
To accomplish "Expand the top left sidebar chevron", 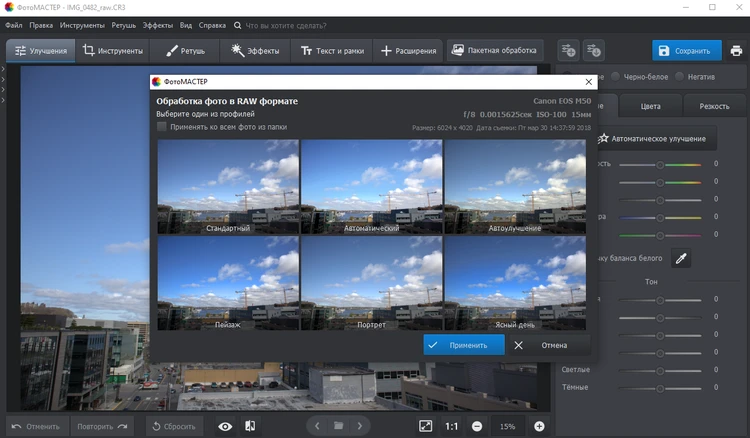I will [4, 70].
